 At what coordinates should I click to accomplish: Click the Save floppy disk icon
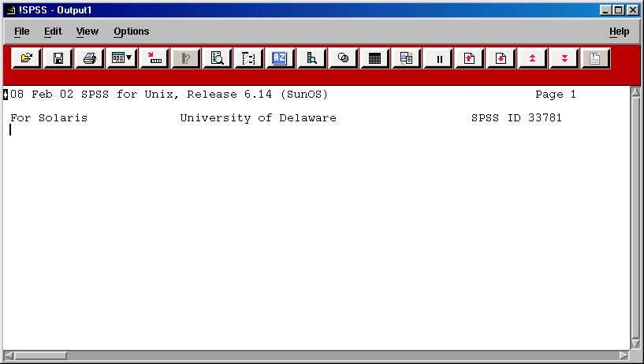[58, 58]
